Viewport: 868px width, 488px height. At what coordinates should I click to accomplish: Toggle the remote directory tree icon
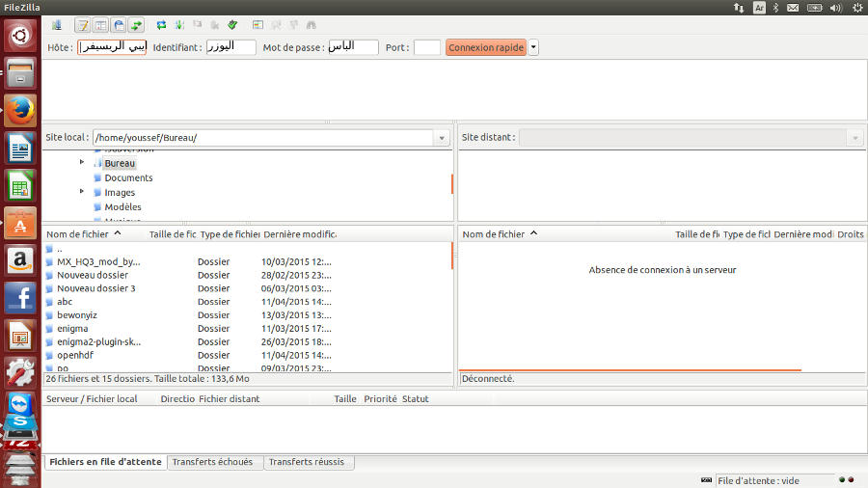(119, 25)
